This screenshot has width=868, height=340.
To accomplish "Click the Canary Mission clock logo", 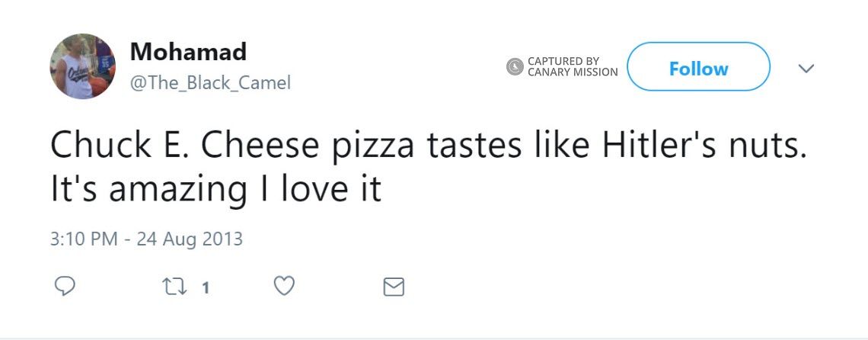I will 515,67.
